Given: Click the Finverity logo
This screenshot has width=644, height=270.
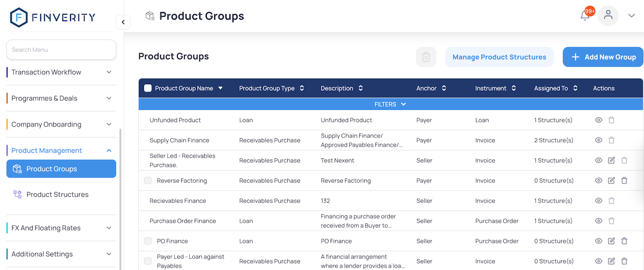Looking at the screenshot, I should (x=53, y=17).
